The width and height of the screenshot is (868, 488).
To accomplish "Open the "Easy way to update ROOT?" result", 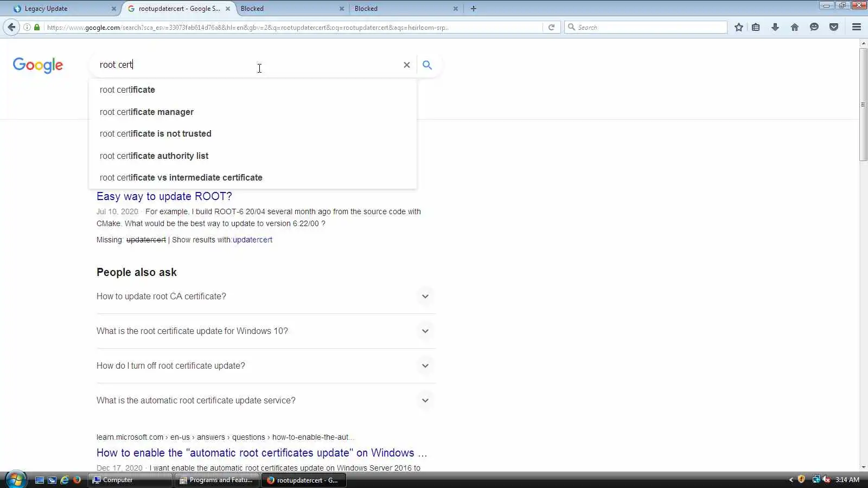I will tap(164, 196).
